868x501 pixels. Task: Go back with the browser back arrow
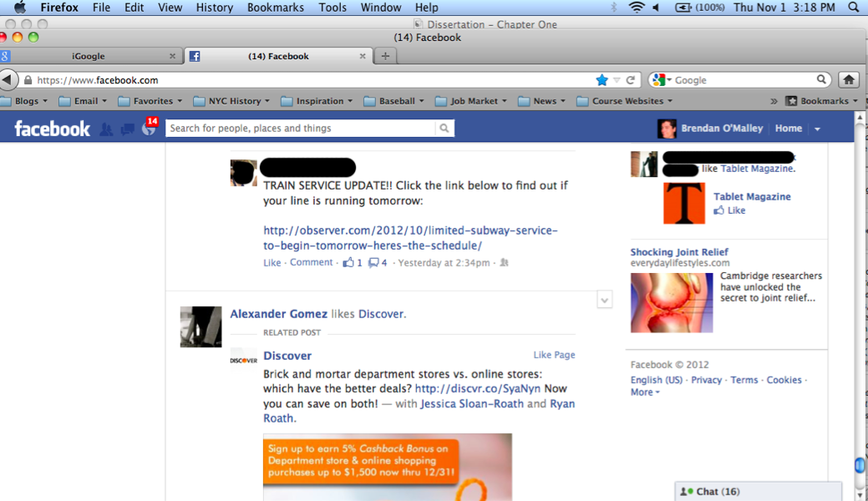coord(8,79)
